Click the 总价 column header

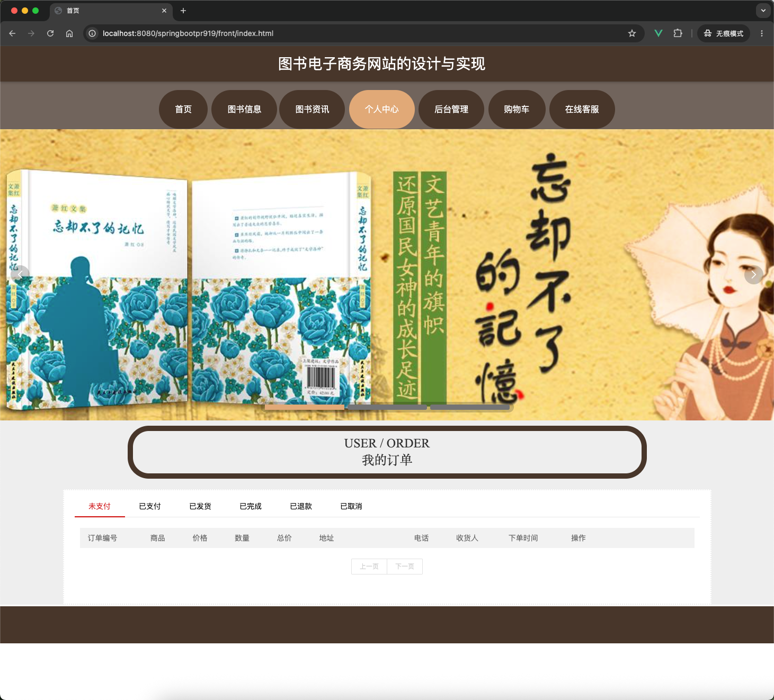click(284, 538)
